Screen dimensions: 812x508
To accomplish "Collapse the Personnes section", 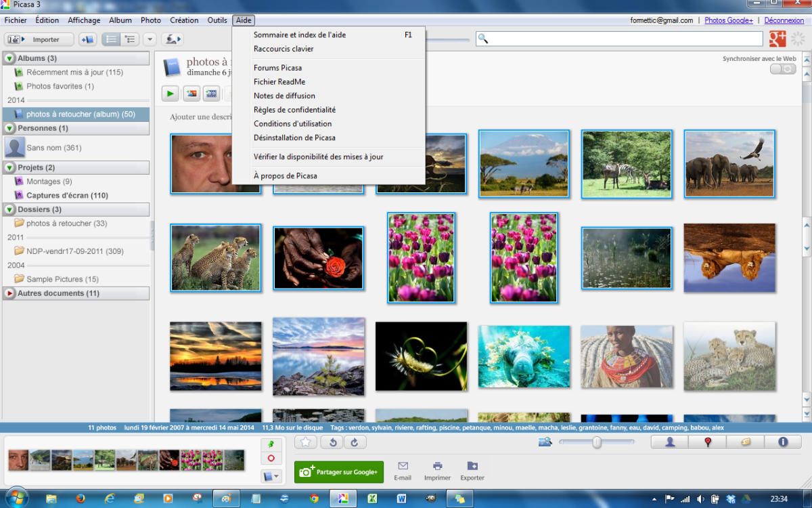I will tap(9, 128).
